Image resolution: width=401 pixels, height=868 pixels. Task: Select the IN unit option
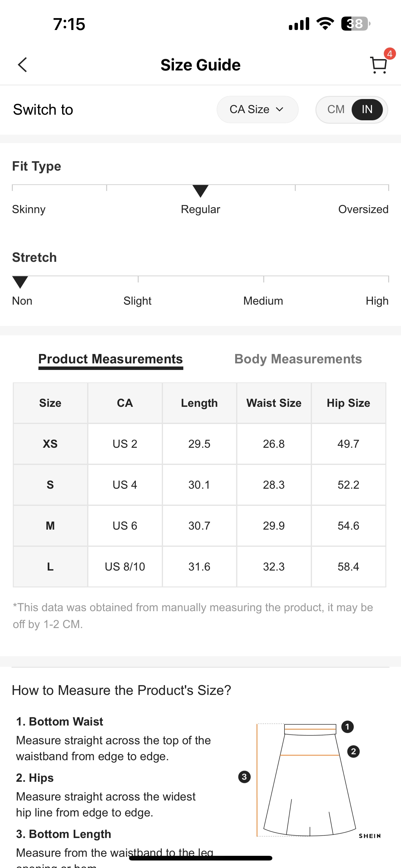367,109
